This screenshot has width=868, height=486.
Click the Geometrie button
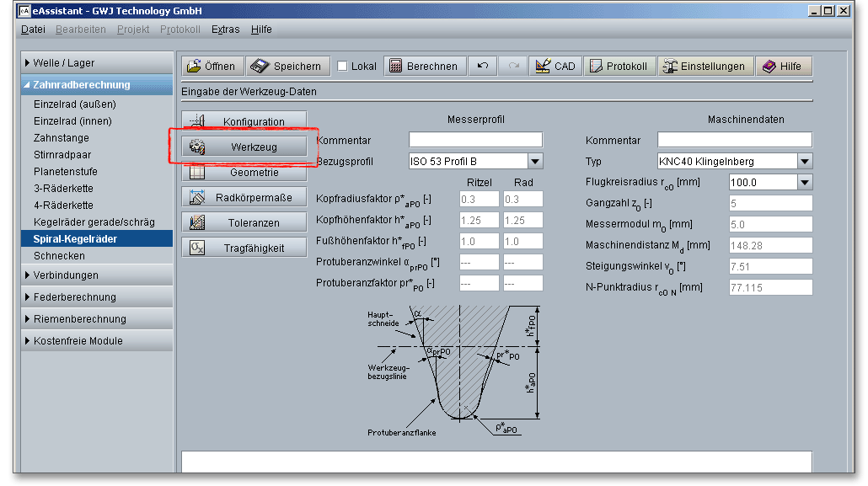click(x=244, y=173)
